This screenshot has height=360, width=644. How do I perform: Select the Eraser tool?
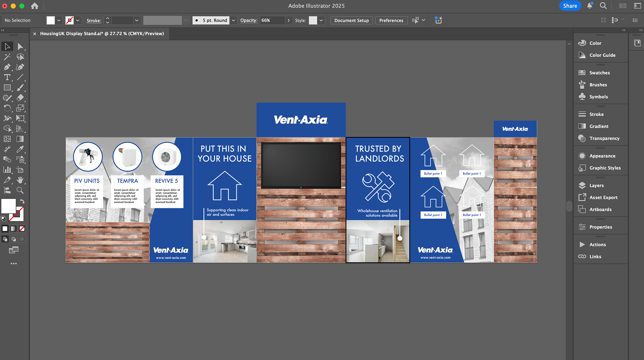tap(20, 98)
